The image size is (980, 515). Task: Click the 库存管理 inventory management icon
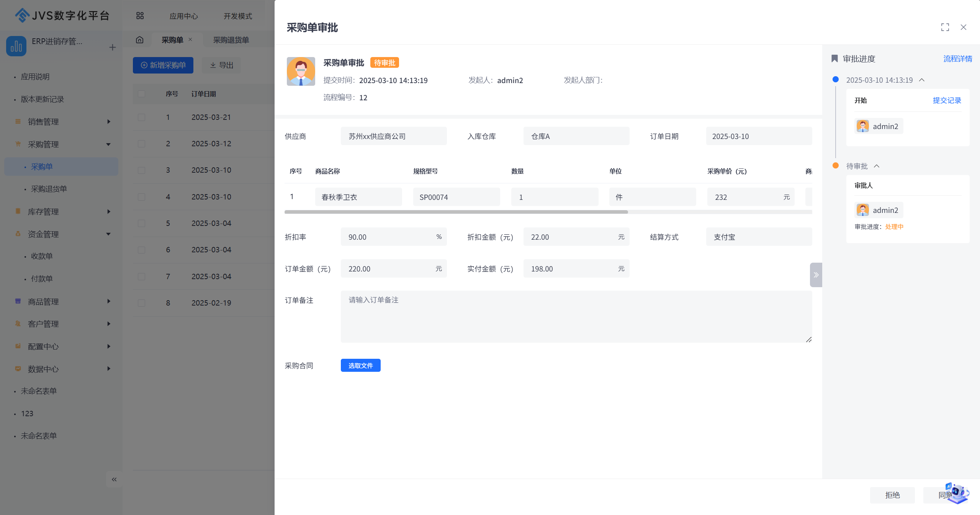coord(18,211)
